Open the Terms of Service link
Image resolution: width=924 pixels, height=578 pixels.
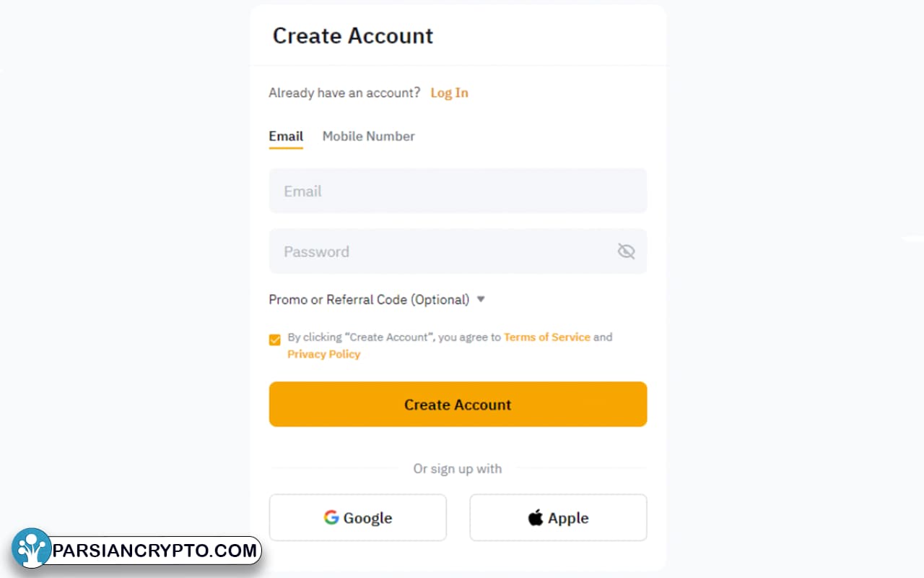[546, 337]
